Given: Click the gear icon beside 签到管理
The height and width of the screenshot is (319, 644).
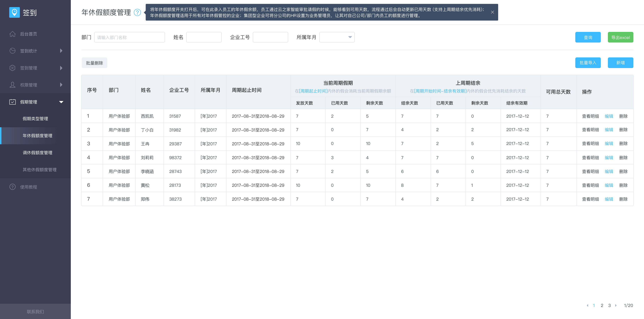Looking at the screenshot, I should tap(13, 68).
